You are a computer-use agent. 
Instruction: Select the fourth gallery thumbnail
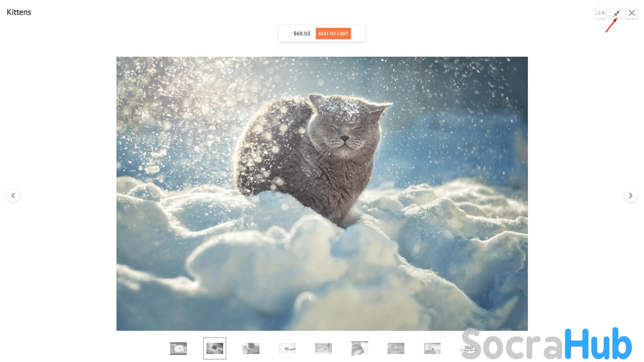coord(287,349)
